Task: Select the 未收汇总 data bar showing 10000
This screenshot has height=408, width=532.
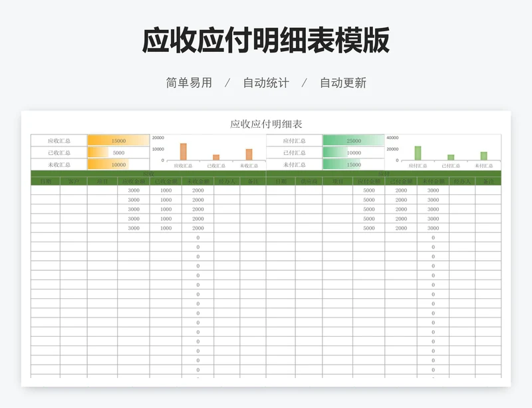Action: tap(118, 164)
